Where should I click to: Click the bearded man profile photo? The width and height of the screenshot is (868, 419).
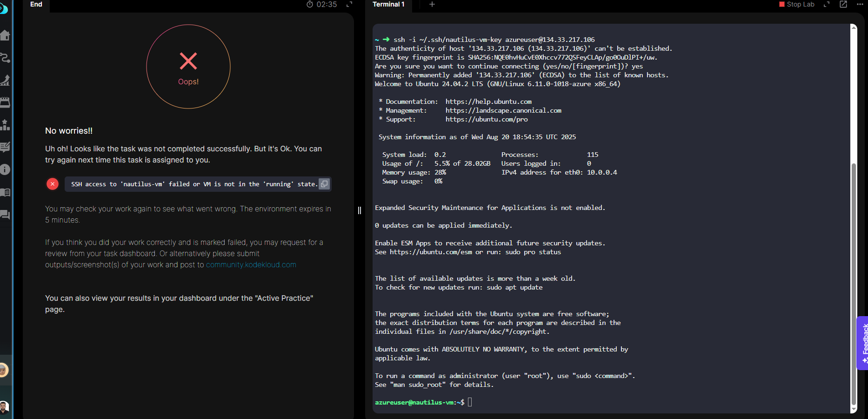tap(4, 407)
